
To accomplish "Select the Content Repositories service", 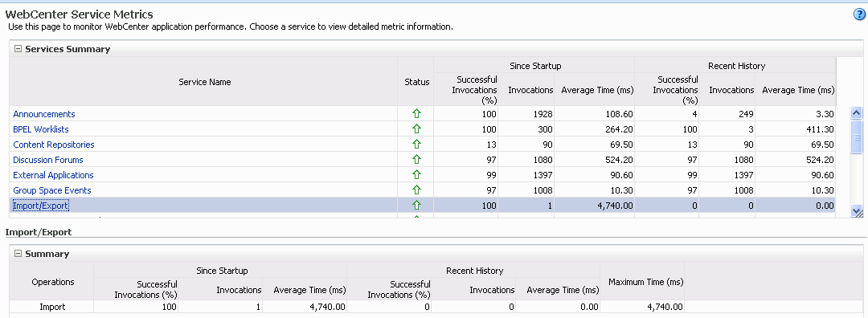I will pos(54,145).
